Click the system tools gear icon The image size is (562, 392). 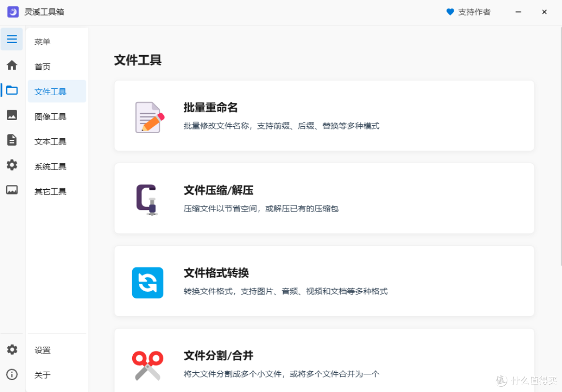coord(12,165)
